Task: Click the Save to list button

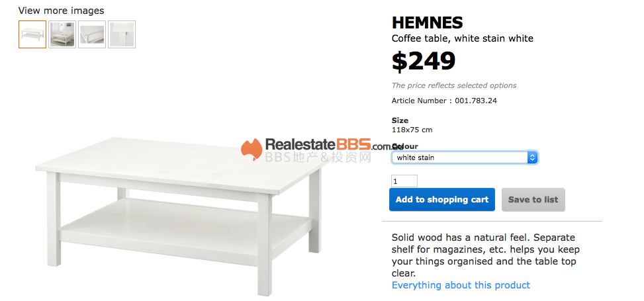Action: point(533,200)
